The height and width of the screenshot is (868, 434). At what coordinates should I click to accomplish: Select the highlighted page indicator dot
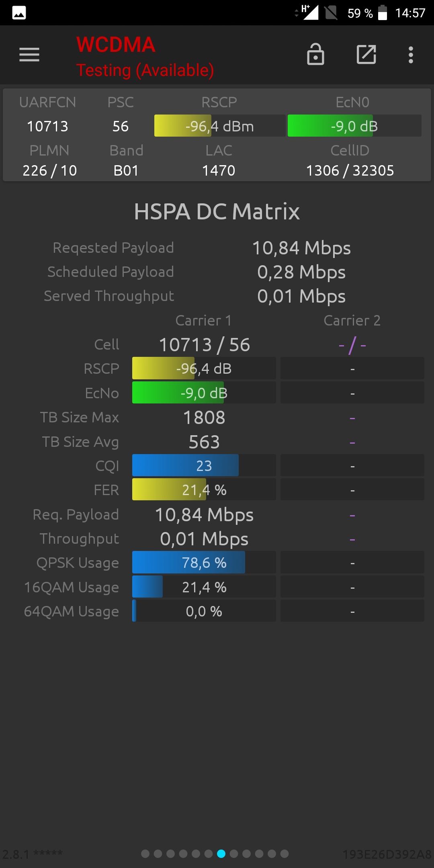(x=221, y=854)
